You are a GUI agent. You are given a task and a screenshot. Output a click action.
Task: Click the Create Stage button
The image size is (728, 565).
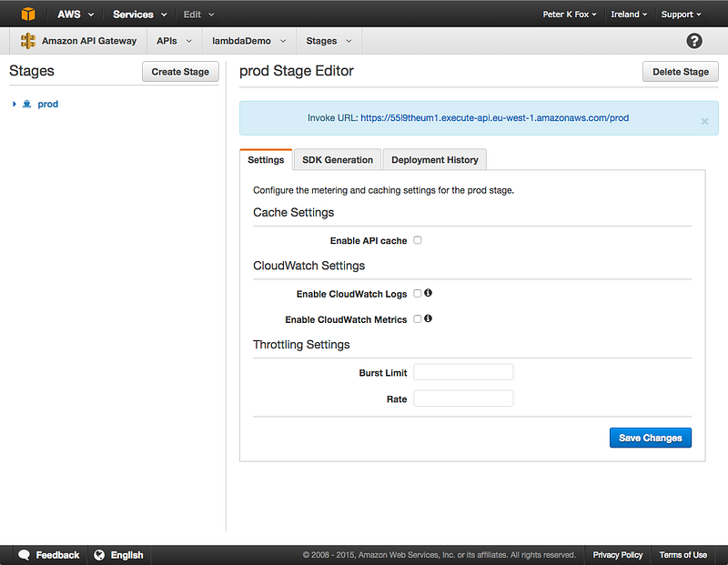click(180, 72)
